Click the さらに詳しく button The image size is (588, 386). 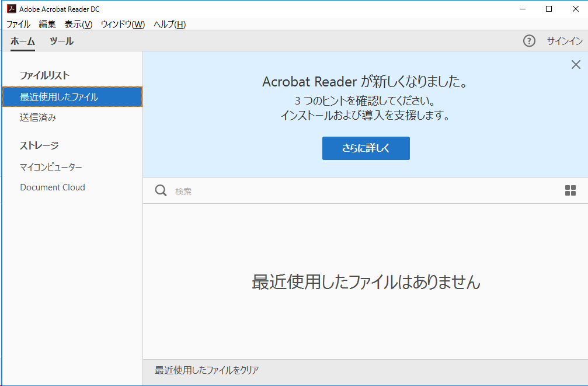pos(366,148)
